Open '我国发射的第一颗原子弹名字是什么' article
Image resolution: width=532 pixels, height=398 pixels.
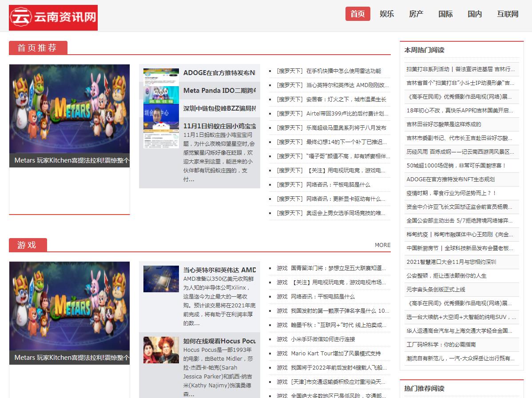click(340, 311)
